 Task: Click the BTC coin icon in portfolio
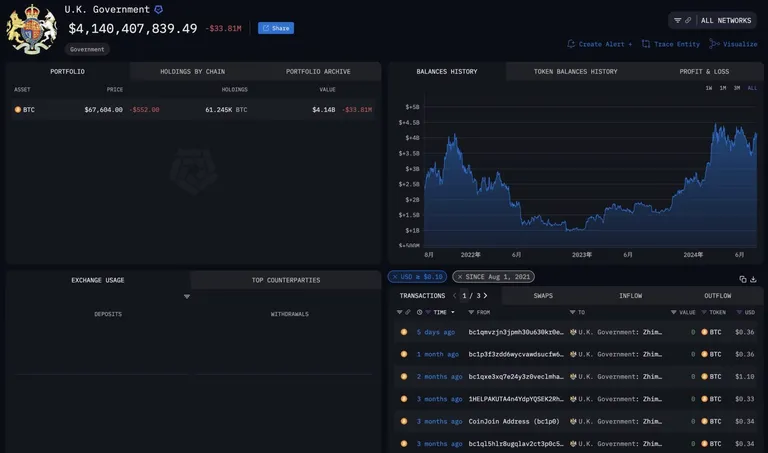[x=18, y=110]
